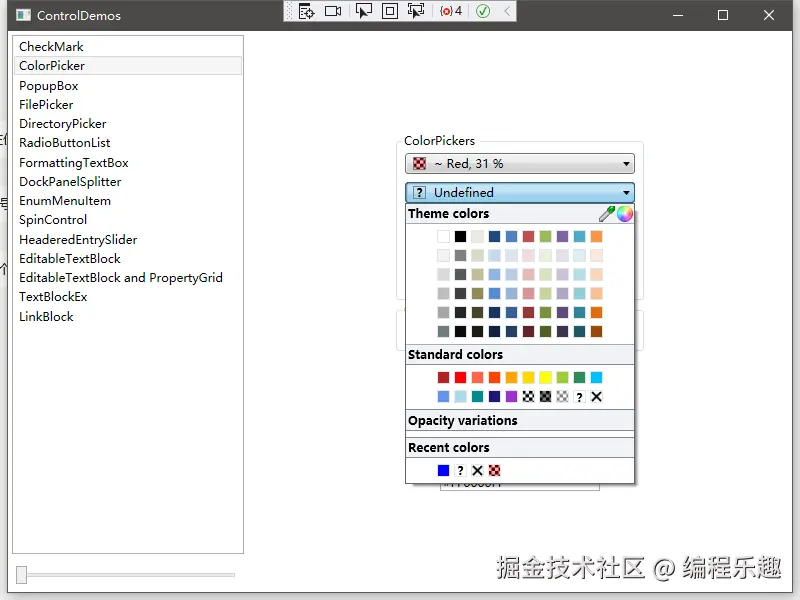Select bright red in Standard colors
This screenshot has width=800, height=600.
click(x=460, y=378)
